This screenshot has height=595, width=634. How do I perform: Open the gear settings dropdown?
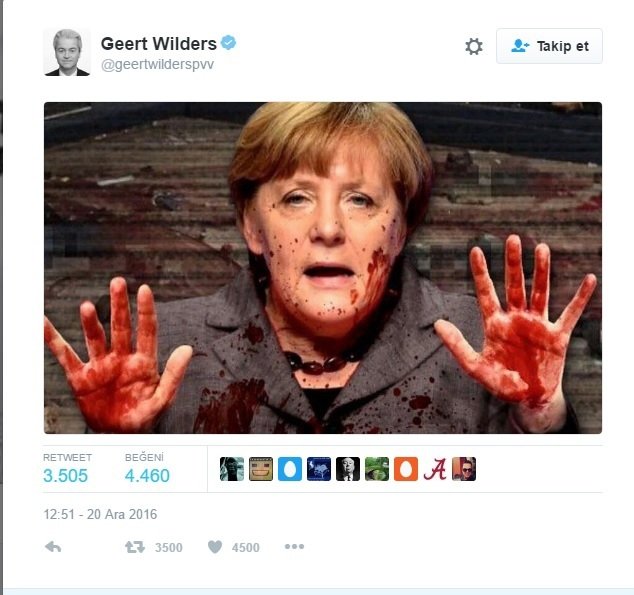click(474, 46)
